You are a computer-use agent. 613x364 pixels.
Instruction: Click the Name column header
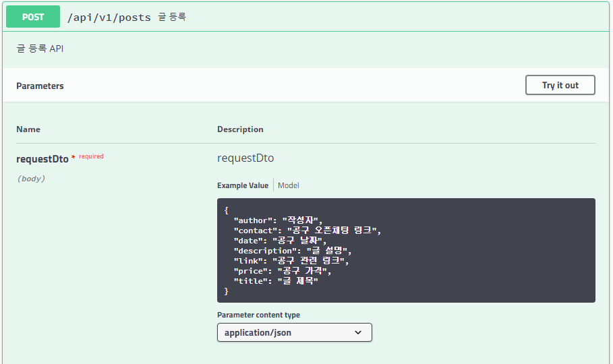point(28,129)
